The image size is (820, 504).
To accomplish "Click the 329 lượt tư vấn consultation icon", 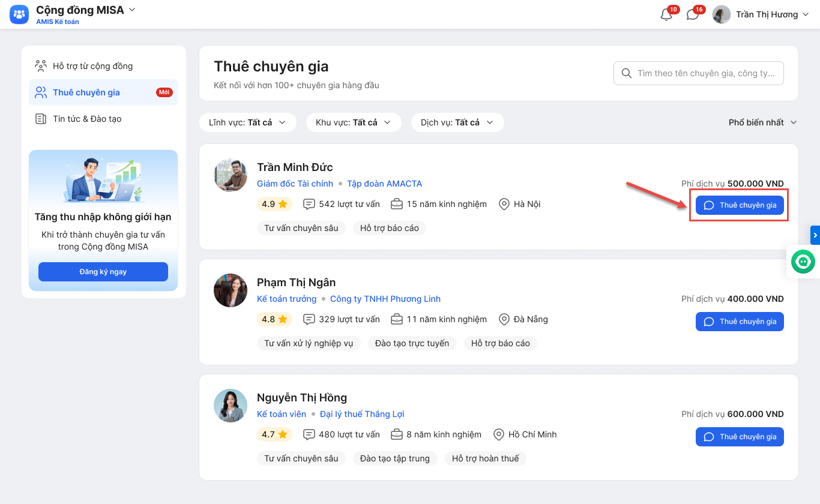I will (x=309, y=319).
